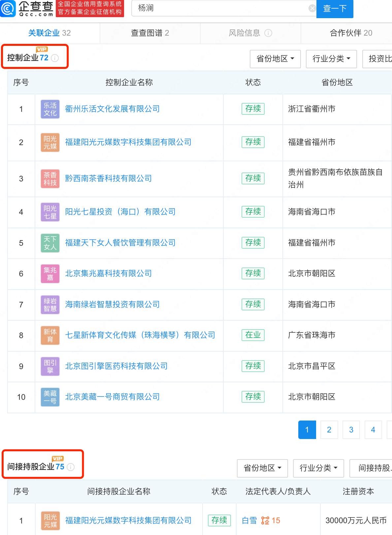Click the 阳光元媒 logo in indirect holdings table
392x535 pixels.
click(x=50, y=521)
